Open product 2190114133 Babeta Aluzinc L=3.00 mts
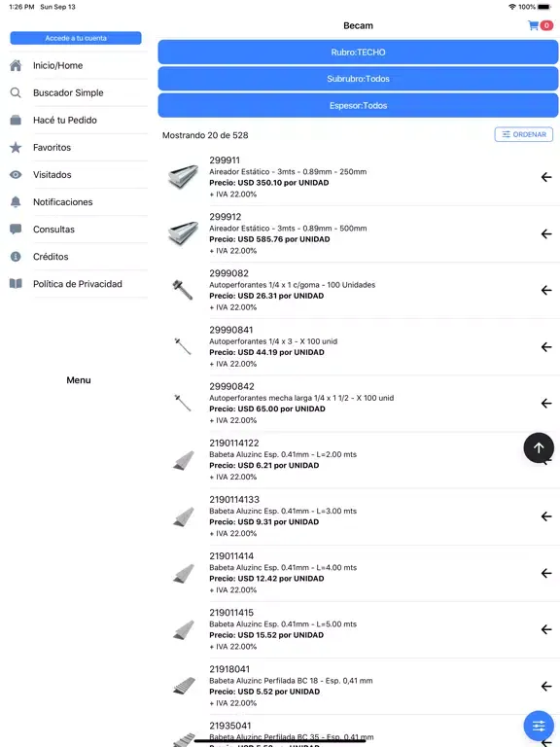Screen dimensions: 560x747 click(x=359, y=516)
